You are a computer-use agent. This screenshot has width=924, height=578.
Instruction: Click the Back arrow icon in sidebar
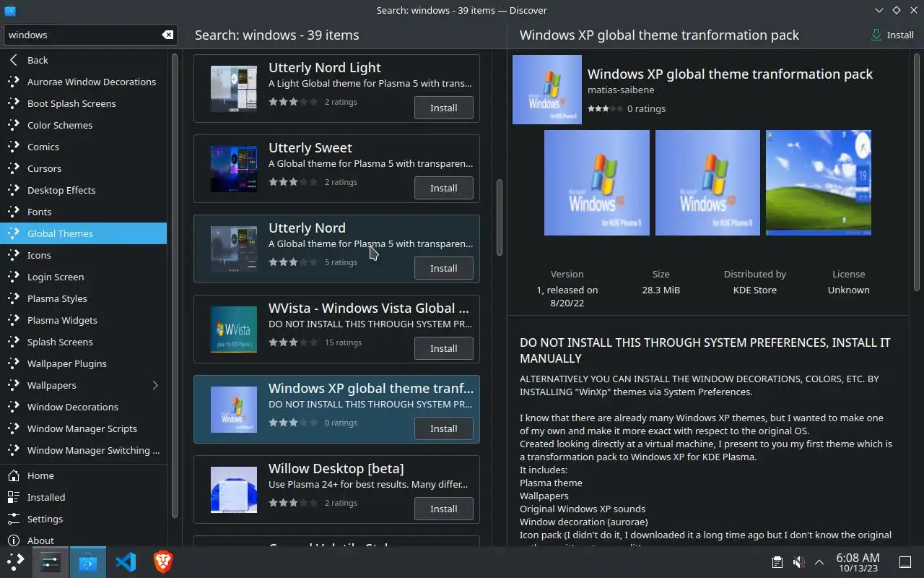coord(14,60)
